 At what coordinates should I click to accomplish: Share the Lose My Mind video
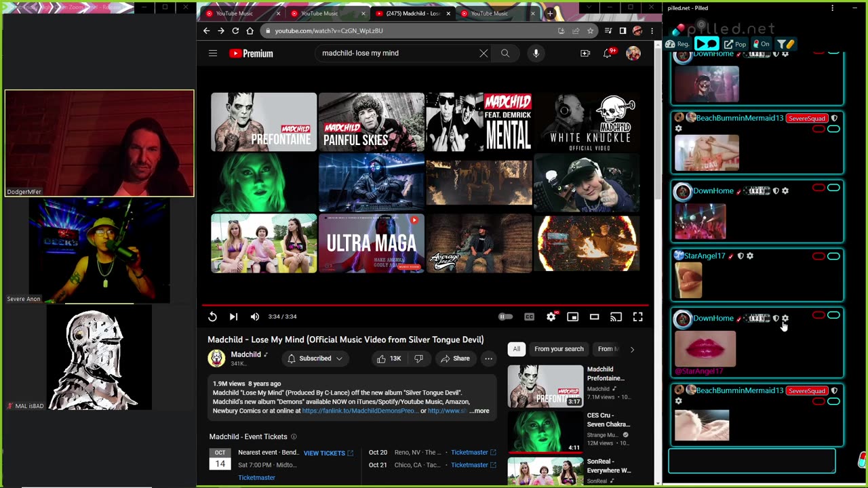(455, 359)
